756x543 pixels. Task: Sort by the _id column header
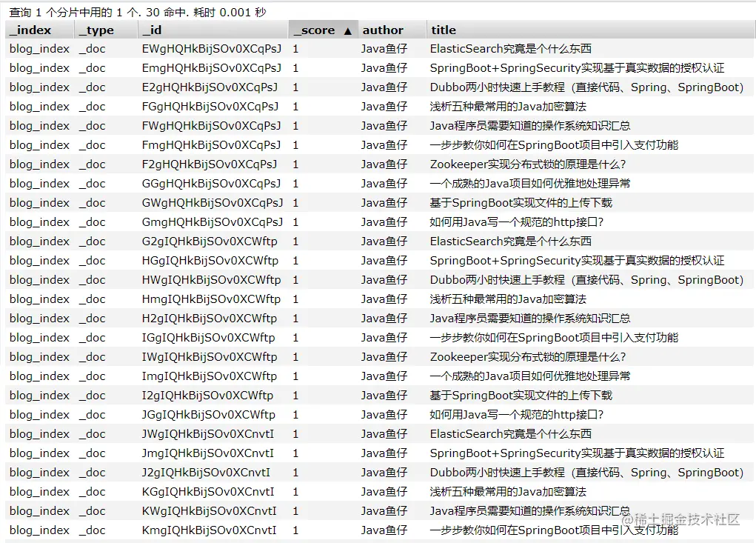tap(213, 30)
